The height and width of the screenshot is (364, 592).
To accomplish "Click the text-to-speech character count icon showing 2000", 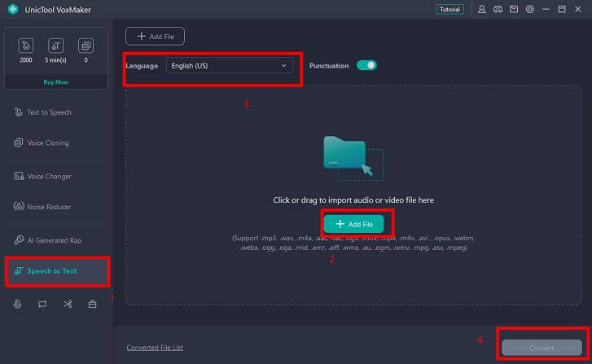I will [x=26, y=46].
